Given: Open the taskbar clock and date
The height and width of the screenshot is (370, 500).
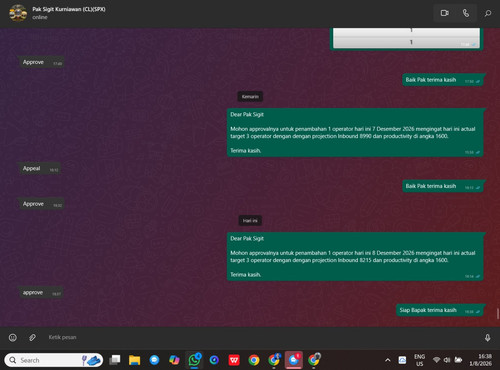Looking at the screenshot, I should click(x=480, y=360).
